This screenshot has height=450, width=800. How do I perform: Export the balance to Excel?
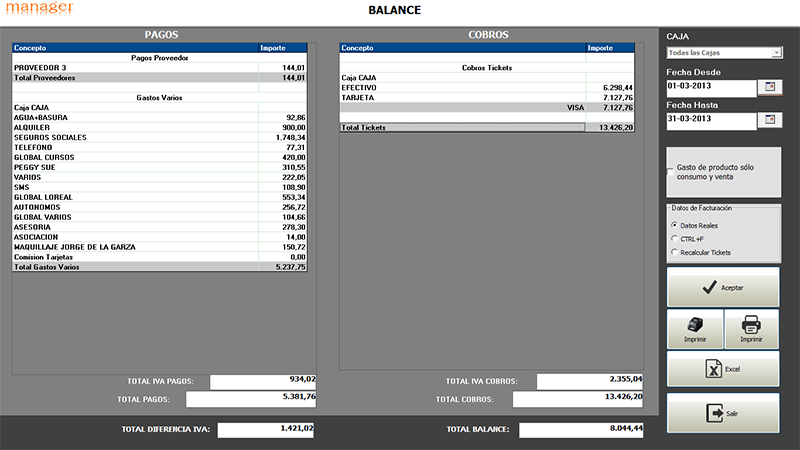pos(723,369)
